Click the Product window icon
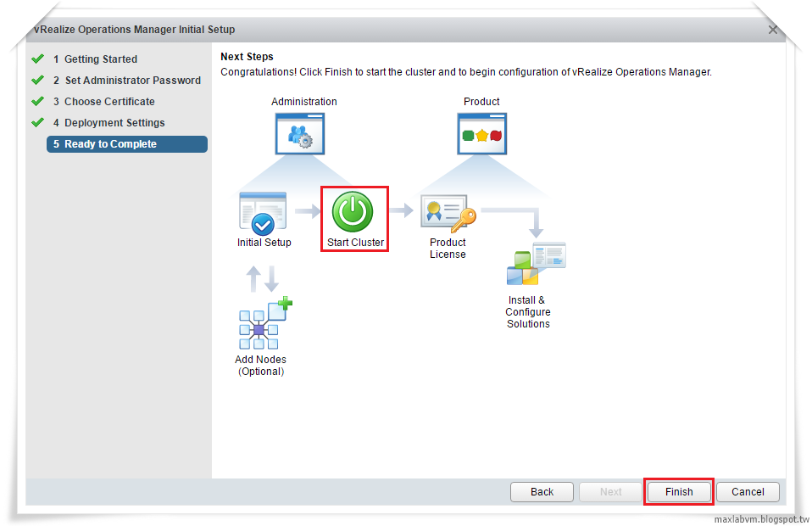Image resolution: width=812 pixels, height=526 pixels. click(481, 134)
